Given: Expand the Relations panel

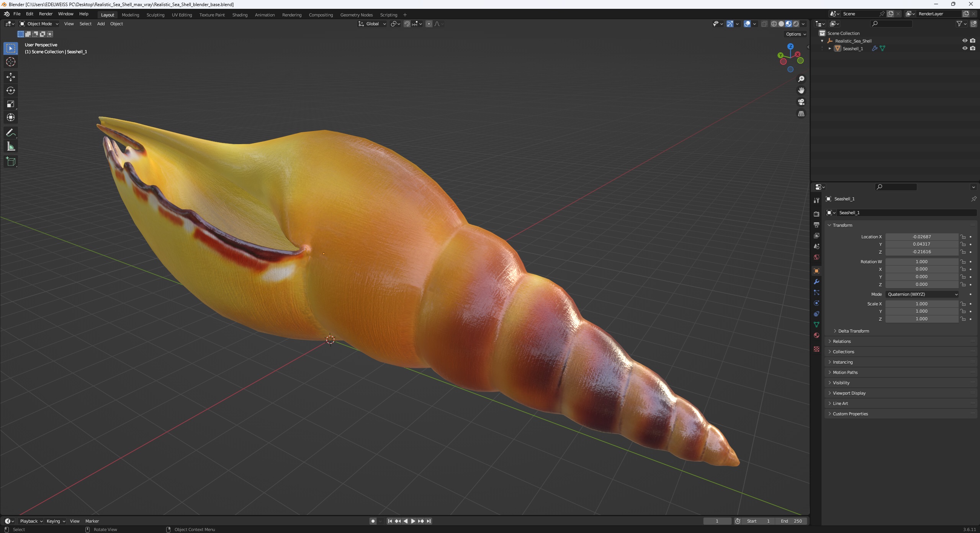Looking at the screenshot, I should (842, 341).
